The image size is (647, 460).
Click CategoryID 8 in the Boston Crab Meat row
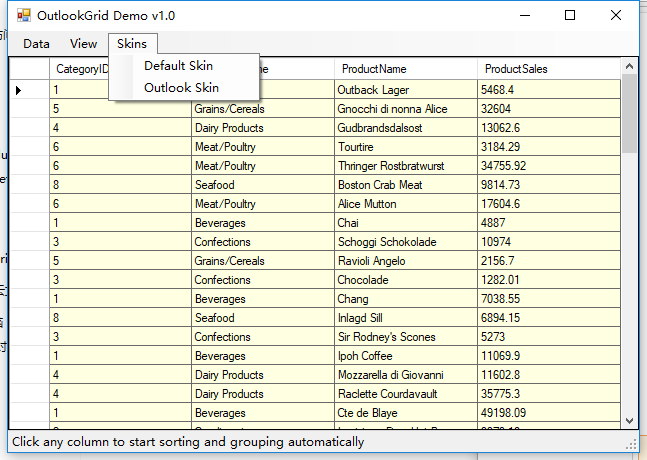click(x=120, y=184)
